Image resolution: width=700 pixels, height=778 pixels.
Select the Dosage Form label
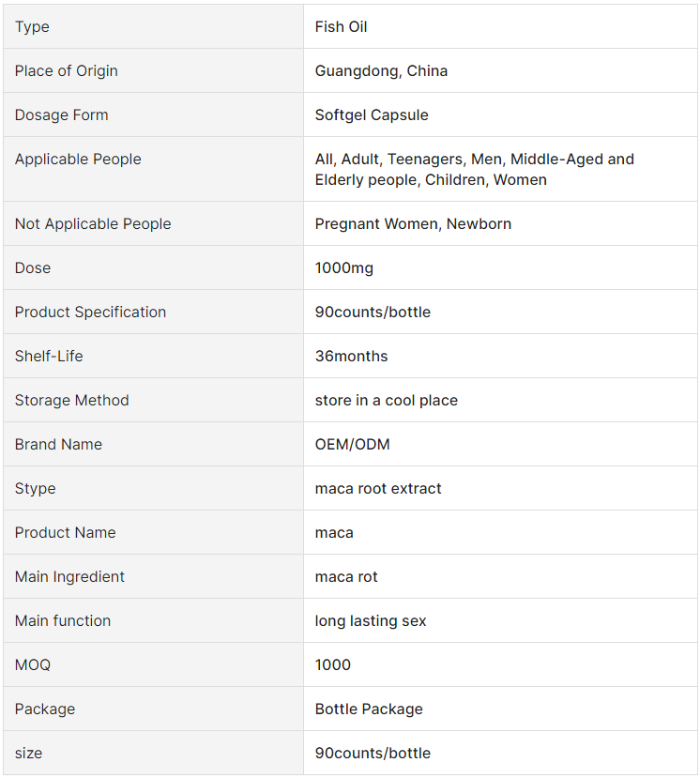(x=62, y=115)
